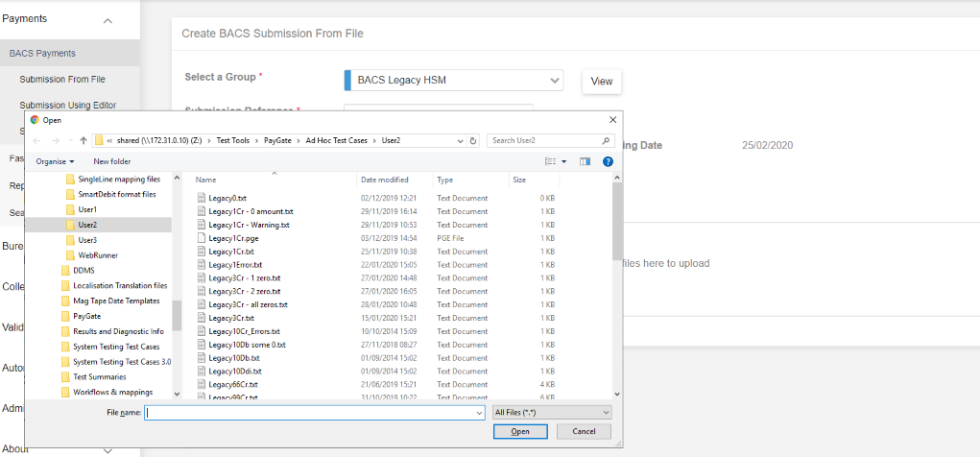Open view options dropdown arrow
Image resolution: width=980 pixels, height=457 pixels.
point(564,161)
